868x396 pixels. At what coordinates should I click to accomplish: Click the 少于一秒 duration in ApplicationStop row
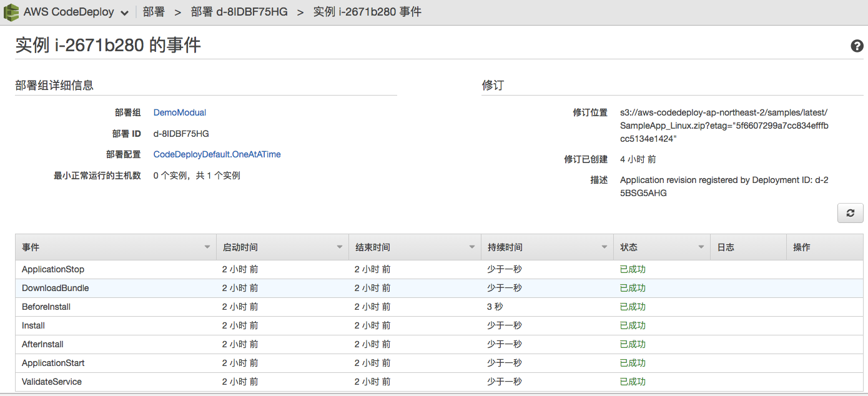[x=505, y=269]
